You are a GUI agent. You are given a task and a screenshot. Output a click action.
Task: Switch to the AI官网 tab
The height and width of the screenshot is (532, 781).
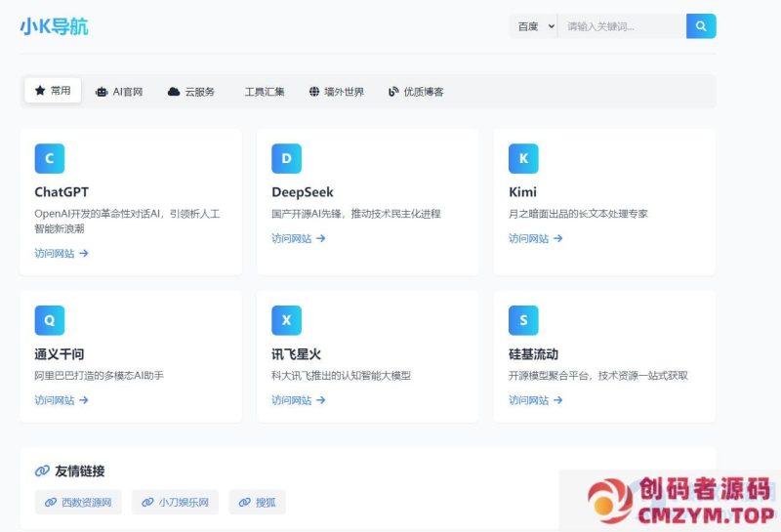(x=119, y=92)
